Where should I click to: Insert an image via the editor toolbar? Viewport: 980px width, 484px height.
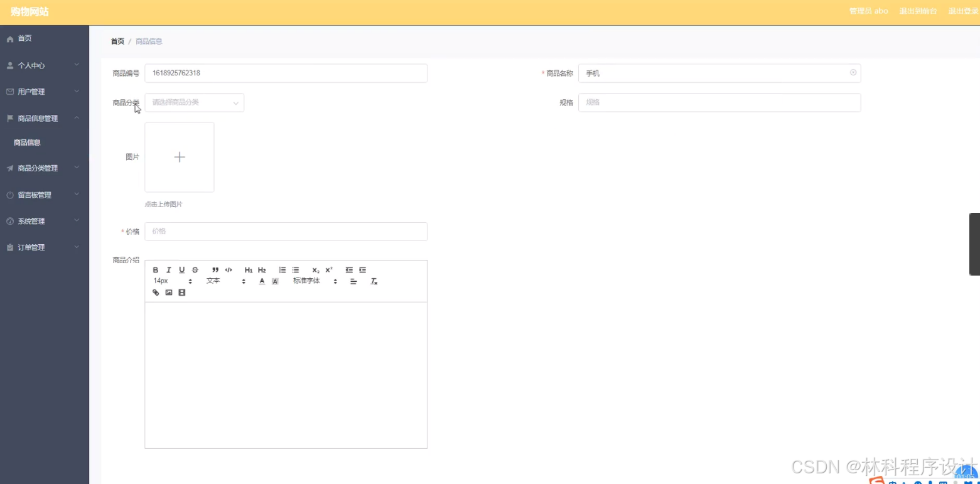tap(168, 293)
